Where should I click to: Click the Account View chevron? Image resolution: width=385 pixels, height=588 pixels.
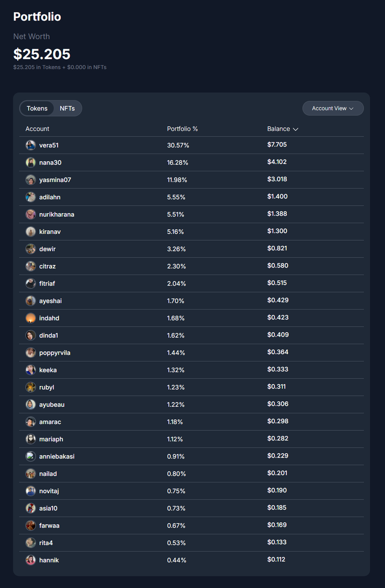351,108
